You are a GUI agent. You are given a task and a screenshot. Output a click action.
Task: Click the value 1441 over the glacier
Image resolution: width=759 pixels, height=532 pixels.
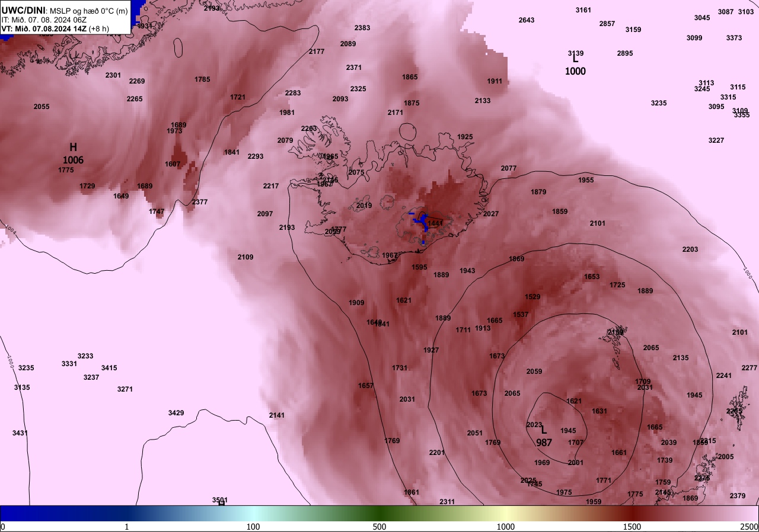[435, 223]
